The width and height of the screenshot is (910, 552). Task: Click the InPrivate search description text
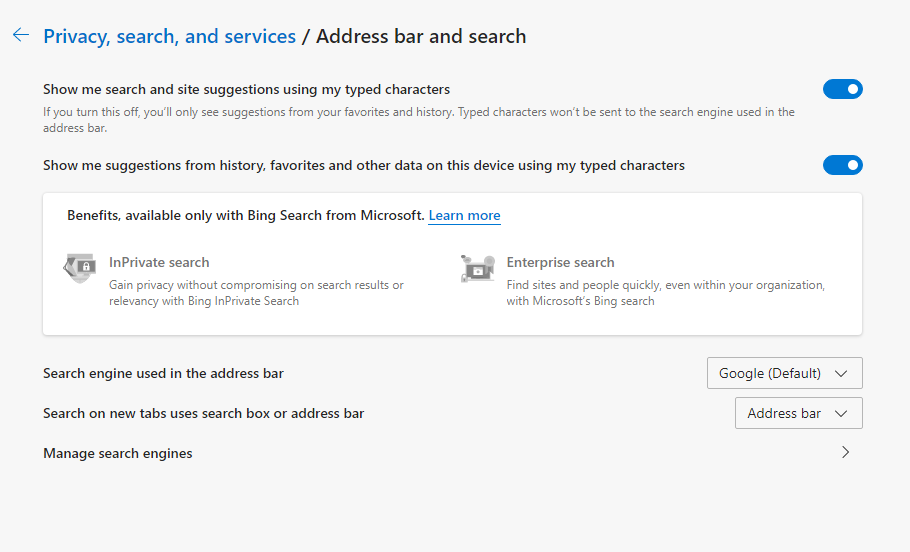pos(256,293)
